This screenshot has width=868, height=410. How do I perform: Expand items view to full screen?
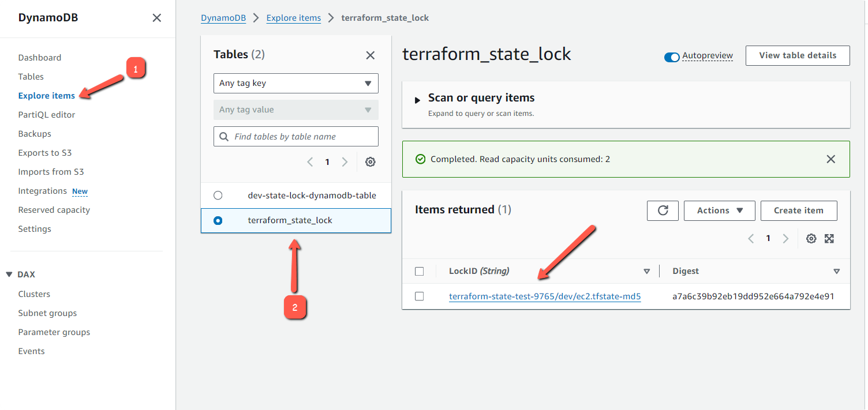pos(829,238)
